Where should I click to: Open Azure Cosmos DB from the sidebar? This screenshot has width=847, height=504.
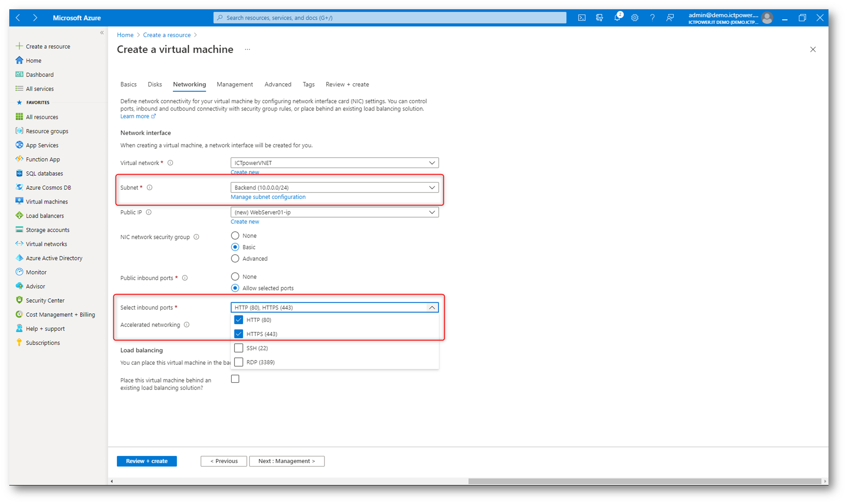tap(49, 187)
